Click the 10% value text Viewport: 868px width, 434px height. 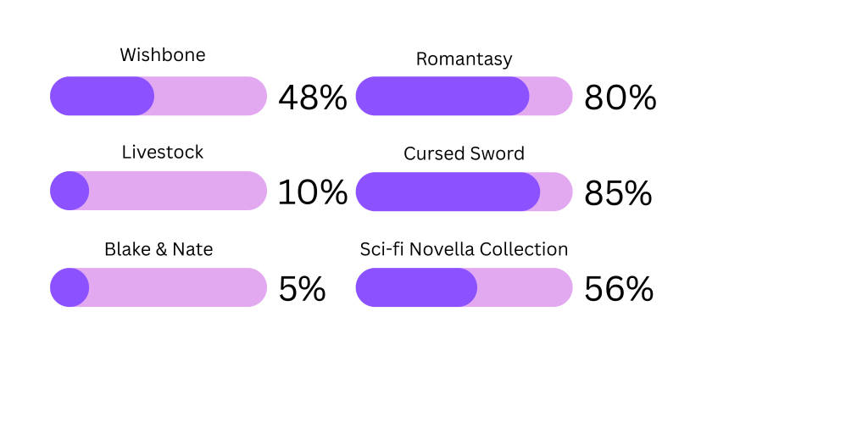[313, 192]
